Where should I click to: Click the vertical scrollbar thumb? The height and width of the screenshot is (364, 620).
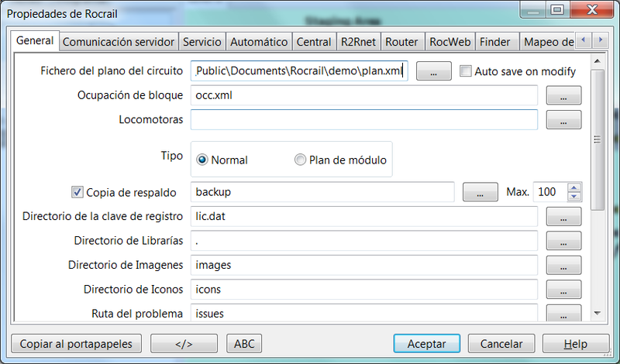point(597,140)
